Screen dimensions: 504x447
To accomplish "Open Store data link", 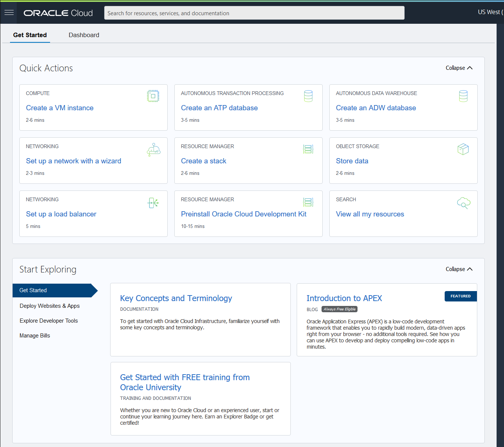I will coord(352,161).
